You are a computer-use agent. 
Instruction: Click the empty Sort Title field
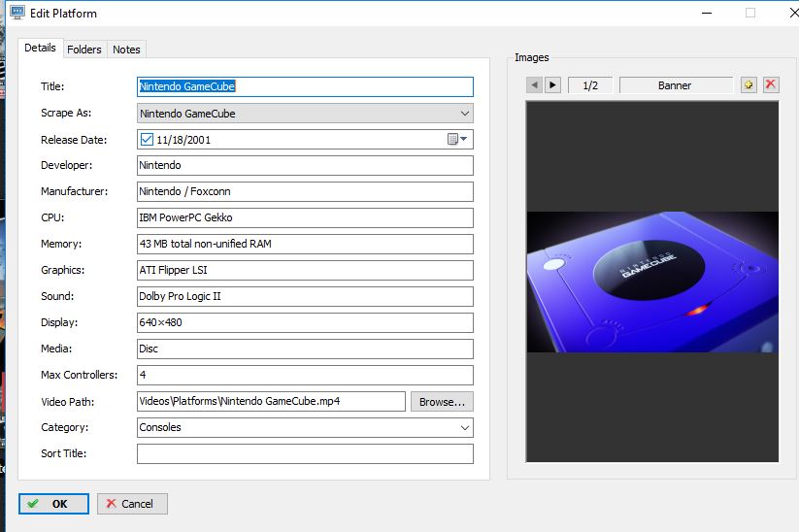tap(305, 454)
